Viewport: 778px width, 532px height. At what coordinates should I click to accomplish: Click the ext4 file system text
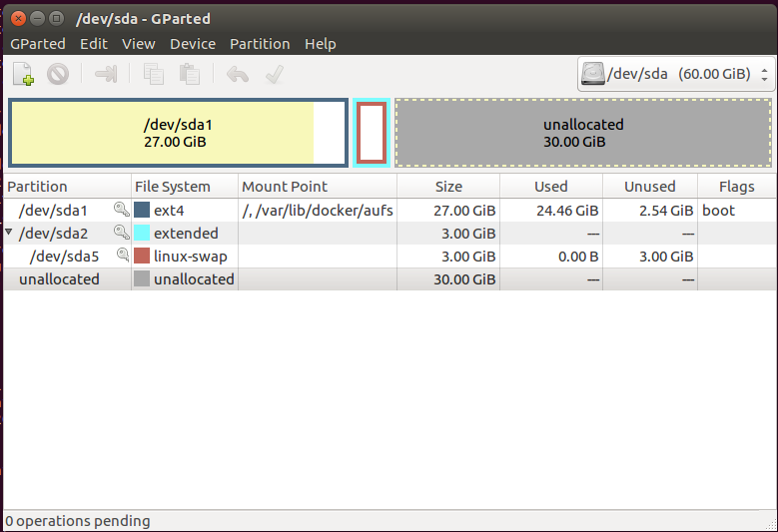pos(169,211)
